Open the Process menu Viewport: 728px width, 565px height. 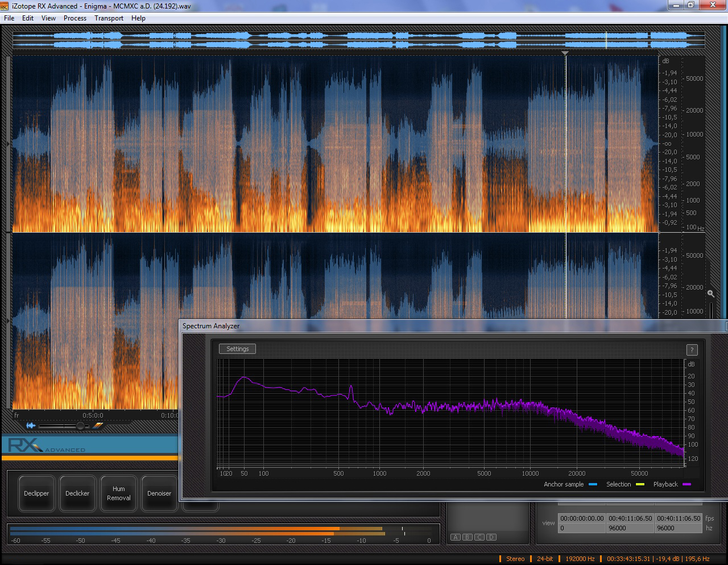75,18
